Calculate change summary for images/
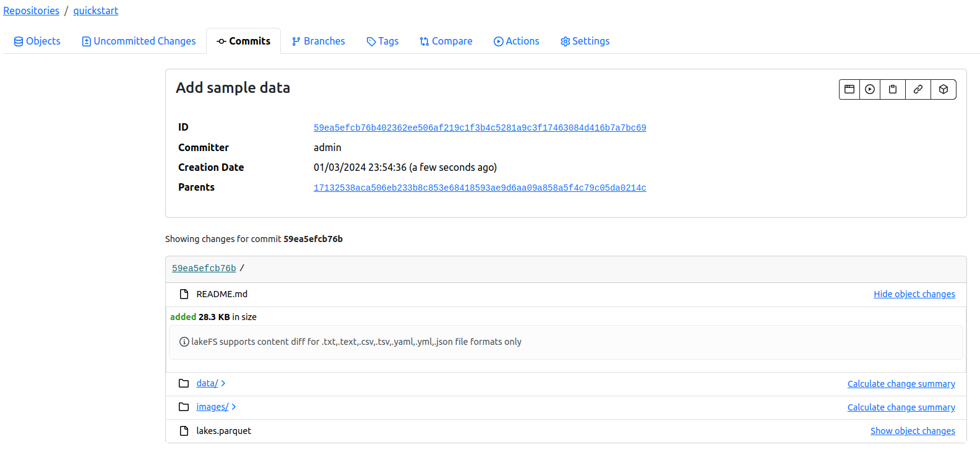The height and width of the screenshot is (460, 980). coord(901,407)
